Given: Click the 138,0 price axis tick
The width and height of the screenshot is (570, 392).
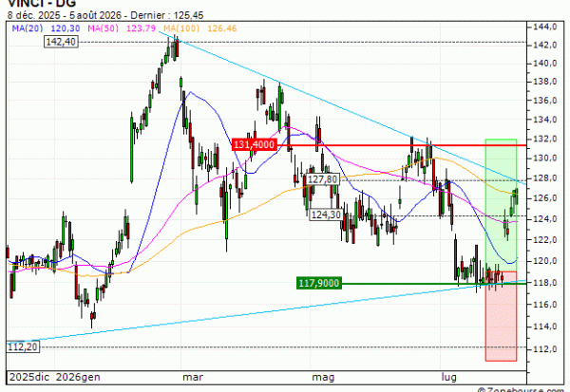Looking at the screenshot, I should (545, 82).
